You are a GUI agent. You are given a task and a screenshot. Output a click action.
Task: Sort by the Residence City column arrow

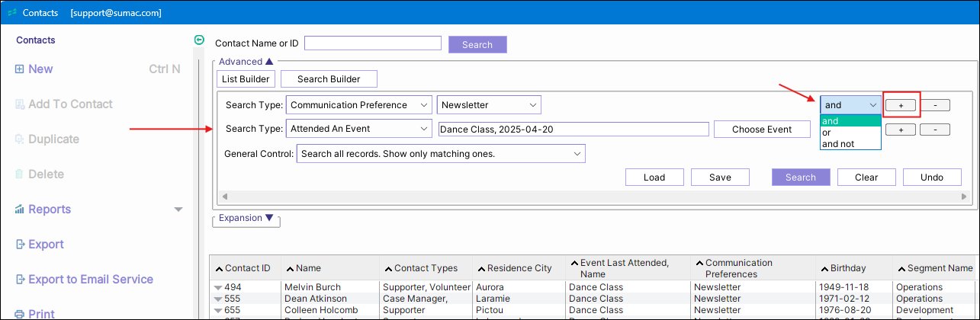(481, 268)
